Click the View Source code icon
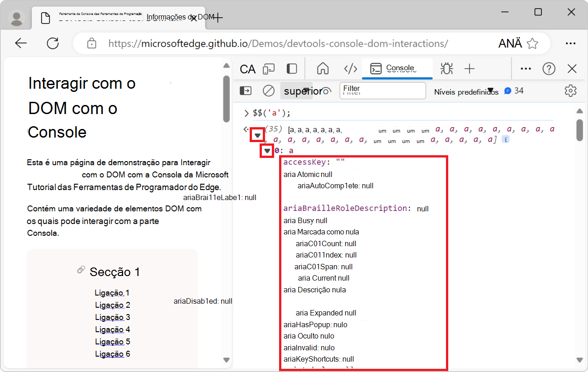This screenshot has height=372, width=588. [351, 69]
